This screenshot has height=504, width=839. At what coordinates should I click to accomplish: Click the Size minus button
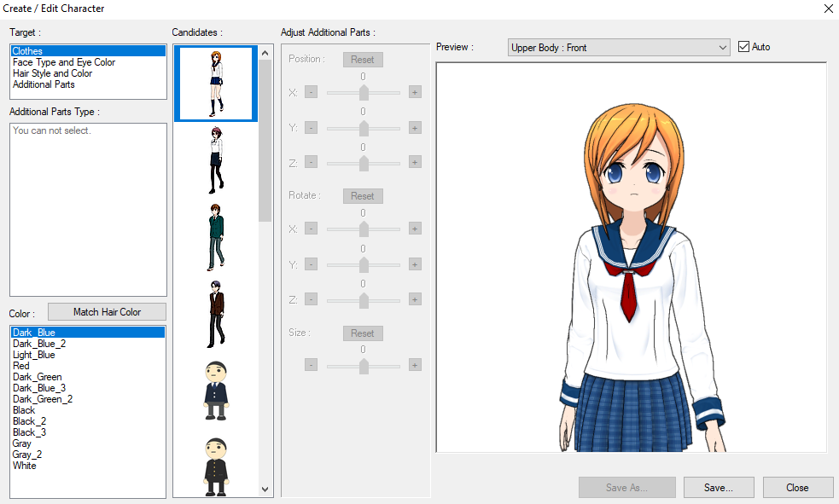311,364
